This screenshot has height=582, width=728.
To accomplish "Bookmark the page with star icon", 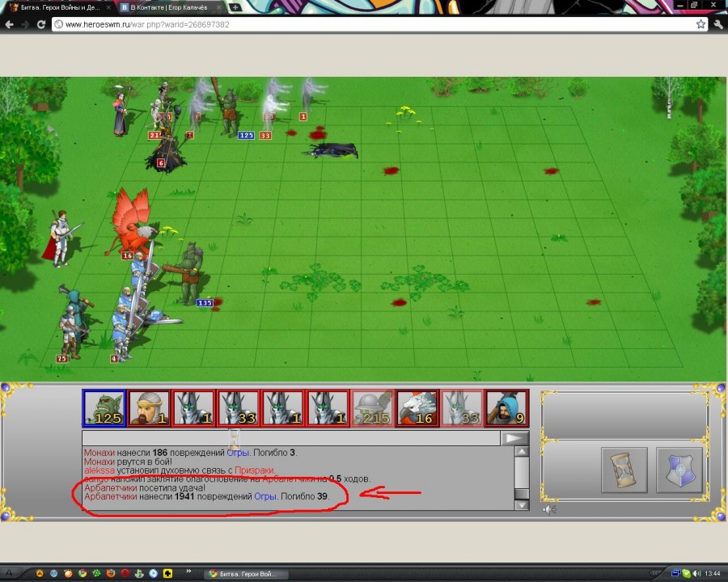I will coord(700,24).
